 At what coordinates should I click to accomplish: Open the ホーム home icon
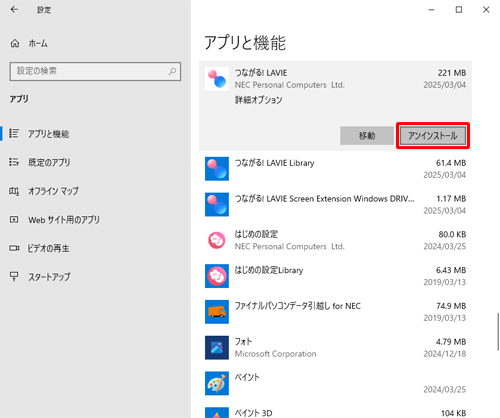[15, 43]
